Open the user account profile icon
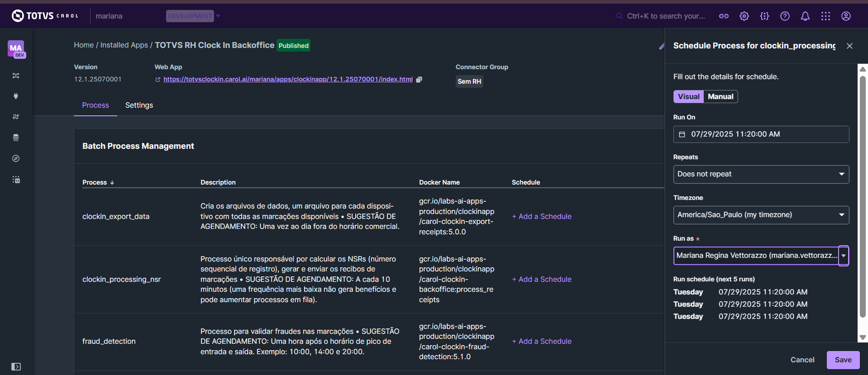 pos(846,16)
